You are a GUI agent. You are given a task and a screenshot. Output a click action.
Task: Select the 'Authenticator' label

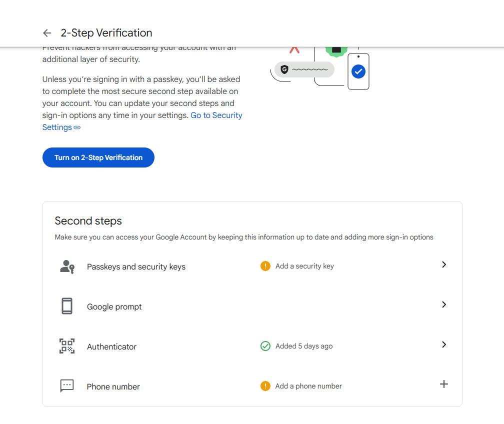coord(111,346)
